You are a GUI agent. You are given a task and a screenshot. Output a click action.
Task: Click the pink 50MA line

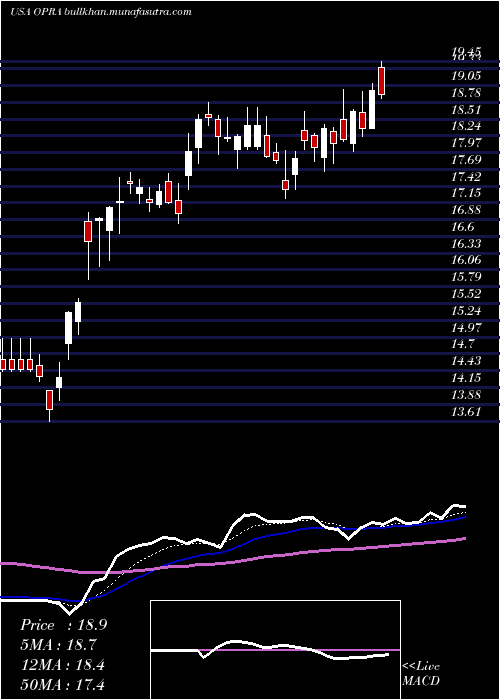click(233, 561)
